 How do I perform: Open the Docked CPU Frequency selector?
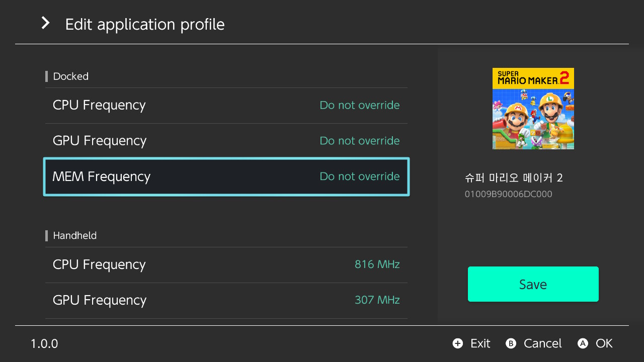(226, 105)
